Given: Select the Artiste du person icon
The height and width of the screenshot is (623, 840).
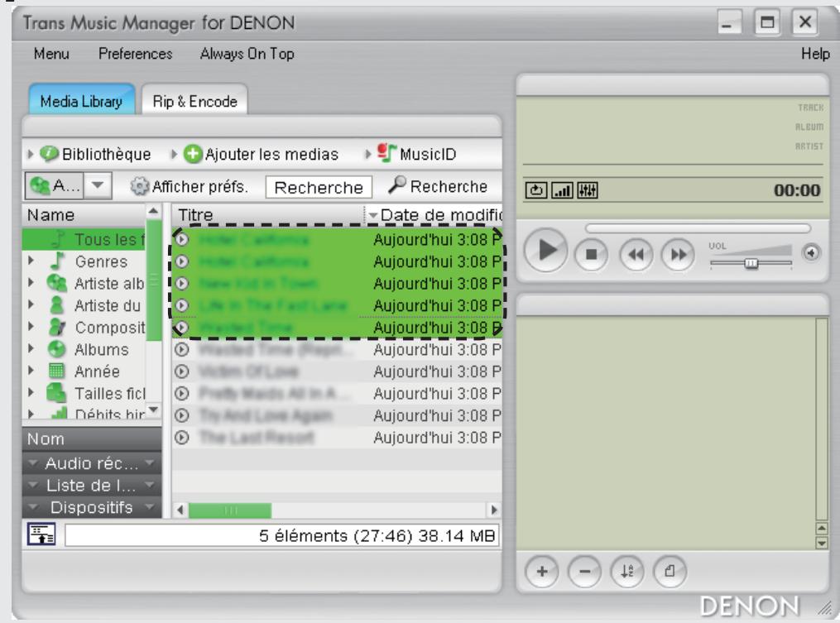Looking at the screenshot, I should click(x=56, y=304).
